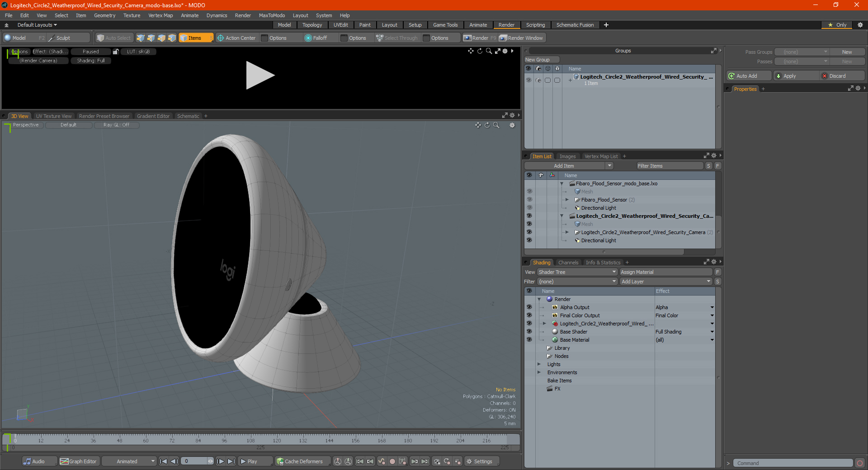Collapse the Render node in Shader Tree
The image size is (868, 470).
coord(539,299)
